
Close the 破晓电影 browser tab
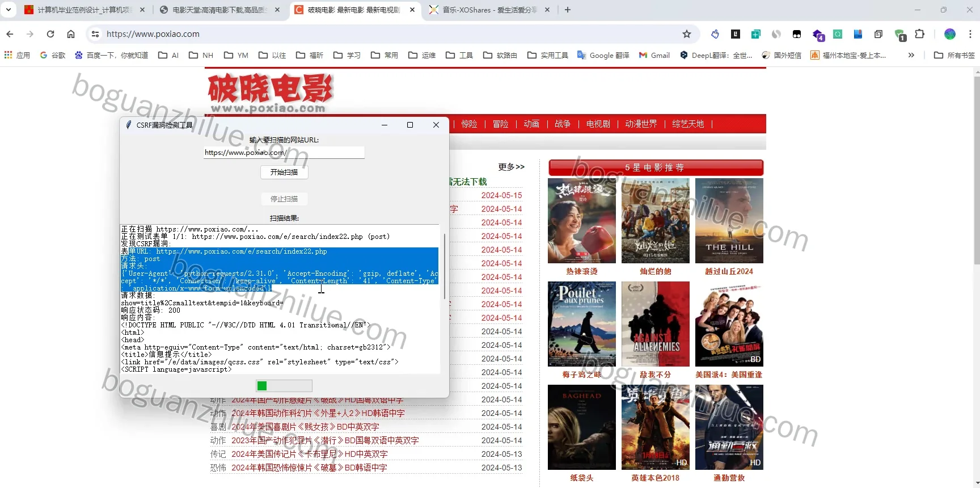click(412, 10)
